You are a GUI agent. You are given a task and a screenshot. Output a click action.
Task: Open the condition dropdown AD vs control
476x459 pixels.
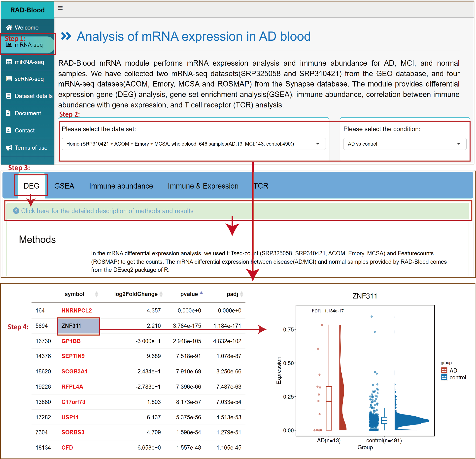click(405, 144)
